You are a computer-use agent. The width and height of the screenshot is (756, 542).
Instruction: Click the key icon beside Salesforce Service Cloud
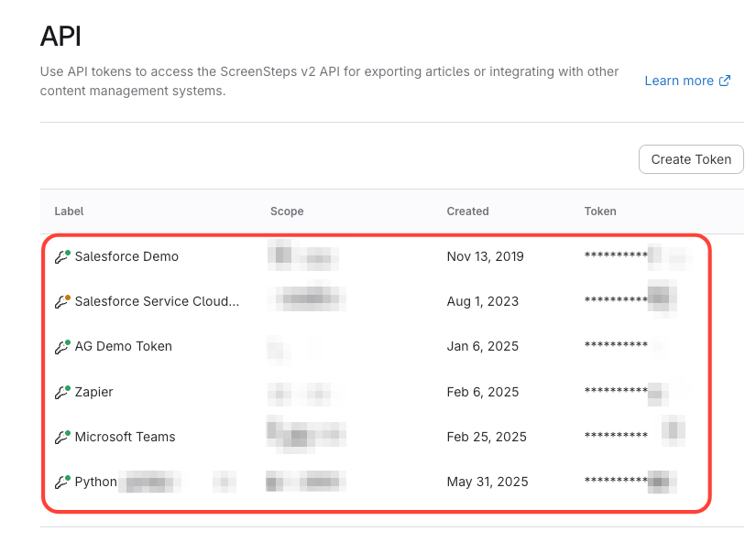pos(62,302)
